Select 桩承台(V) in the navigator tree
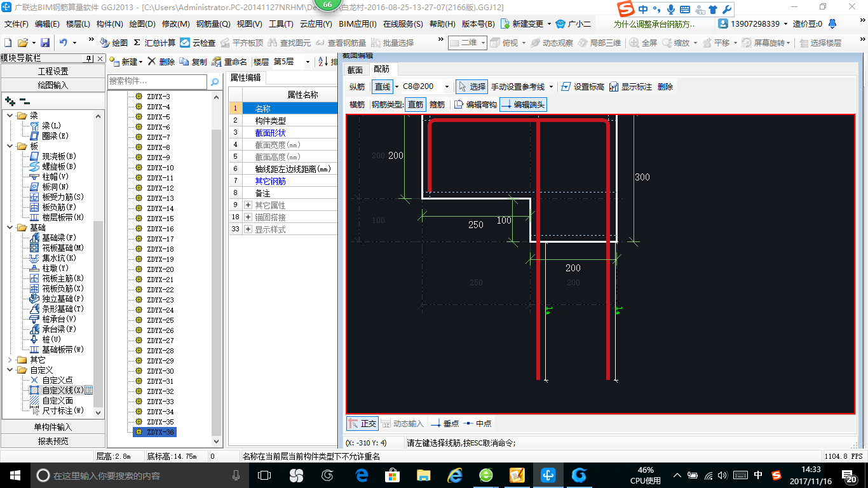 coord(59,319)
